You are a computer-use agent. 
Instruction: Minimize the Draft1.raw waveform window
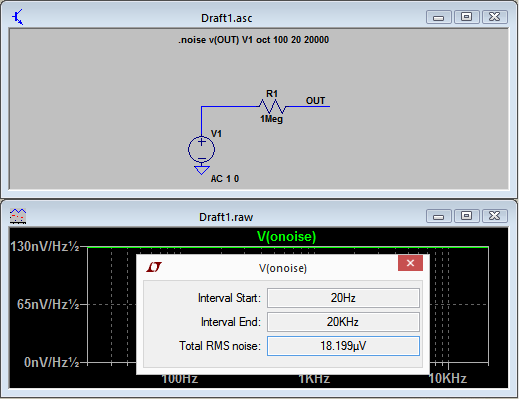439,216
